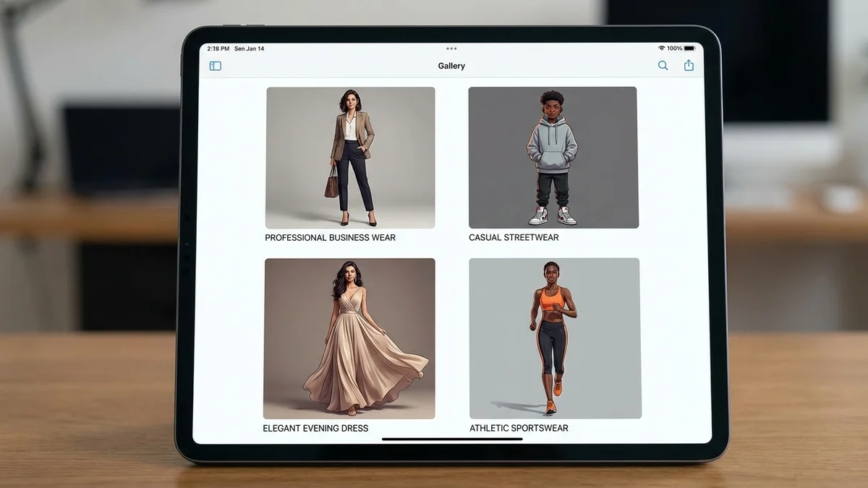Open the Casual Streetwear photo

click(553, 158)
